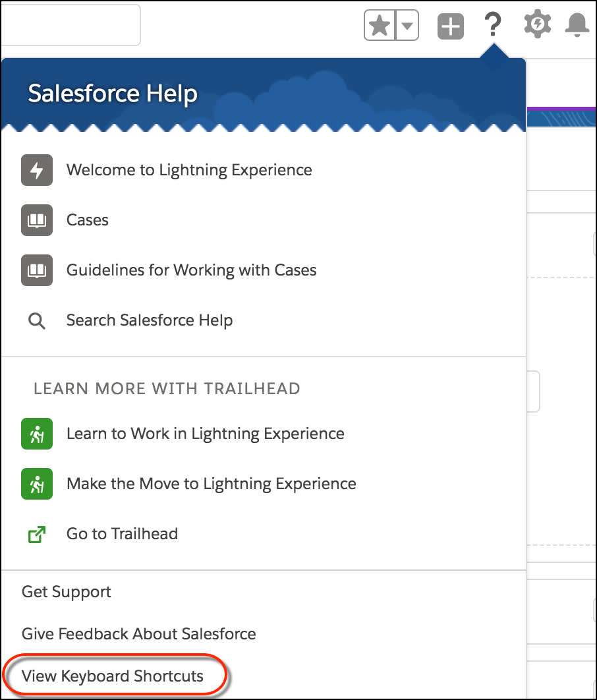Open the favorites dropdown arrow
Image resolution: width=597 pixels, height=700 pixels.
point(407,24)
